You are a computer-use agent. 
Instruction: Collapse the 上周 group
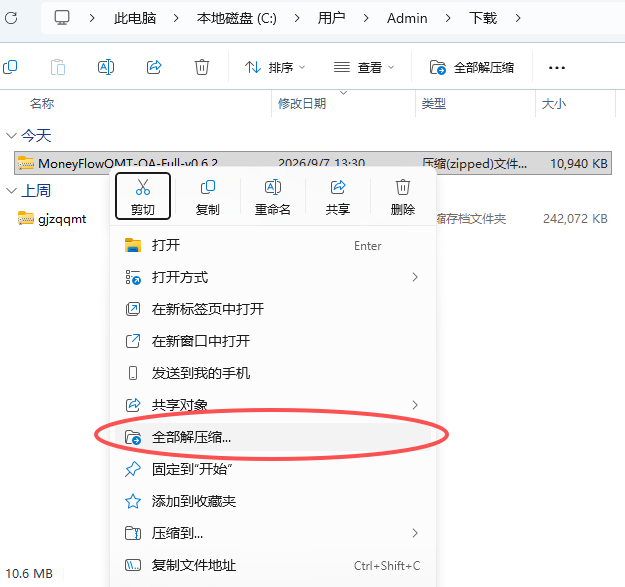[11, 191]
